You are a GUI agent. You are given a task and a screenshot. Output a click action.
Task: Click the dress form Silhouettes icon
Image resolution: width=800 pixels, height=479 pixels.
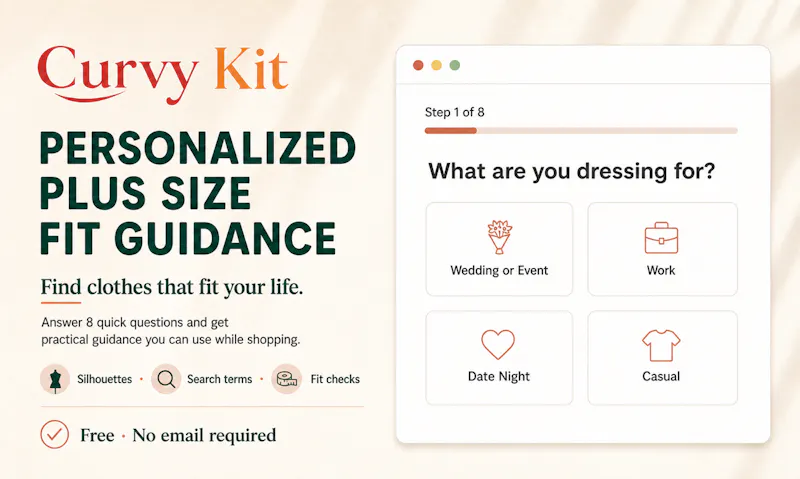[55, 379]
